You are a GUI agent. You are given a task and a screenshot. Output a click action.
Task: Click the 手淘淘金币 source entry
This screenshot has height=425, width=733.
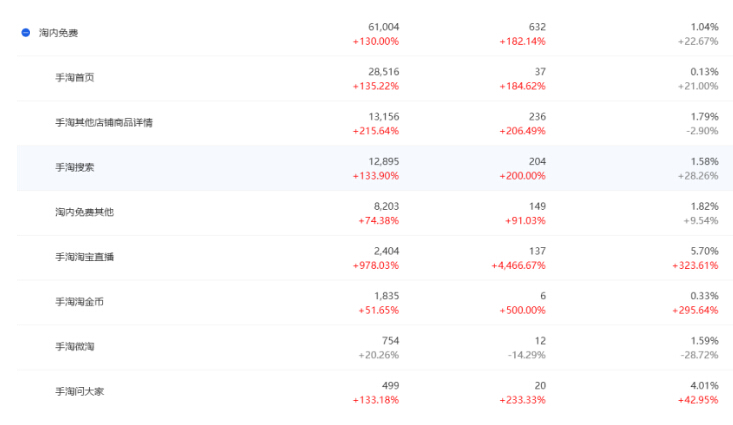coord(79,301)
